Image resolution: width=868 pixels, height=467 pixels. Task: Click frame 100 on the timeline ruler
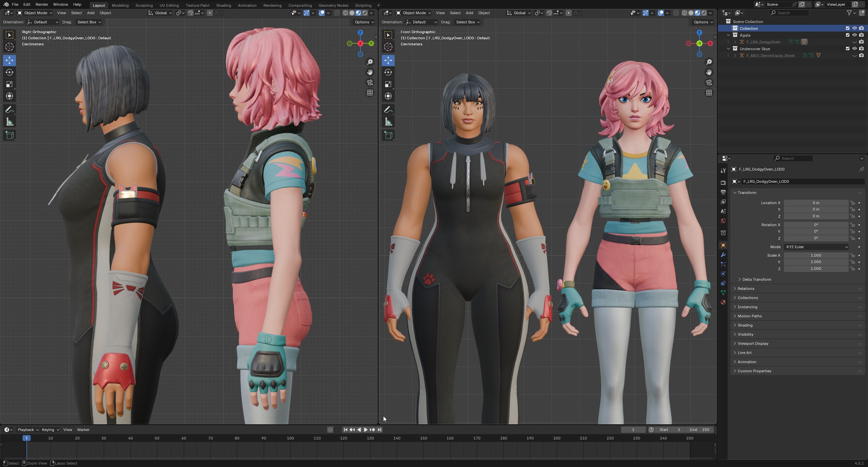tap(290, 438)
